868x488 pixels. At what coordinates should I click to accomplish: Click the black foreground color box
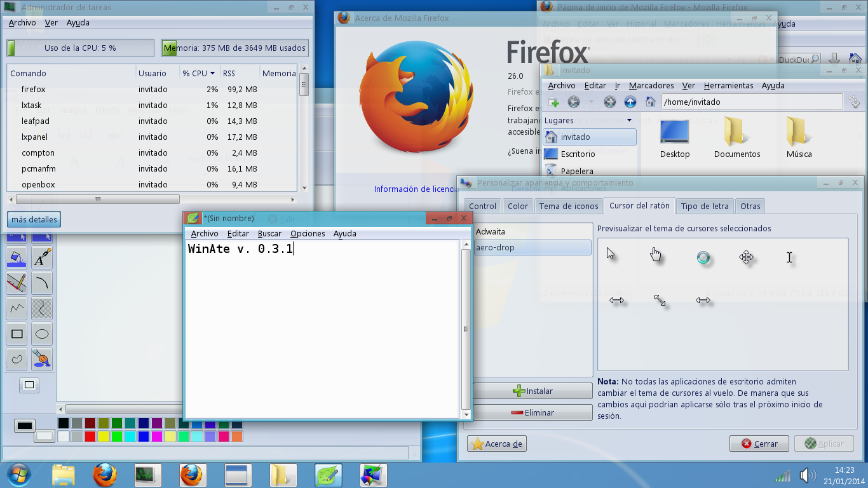25,425
